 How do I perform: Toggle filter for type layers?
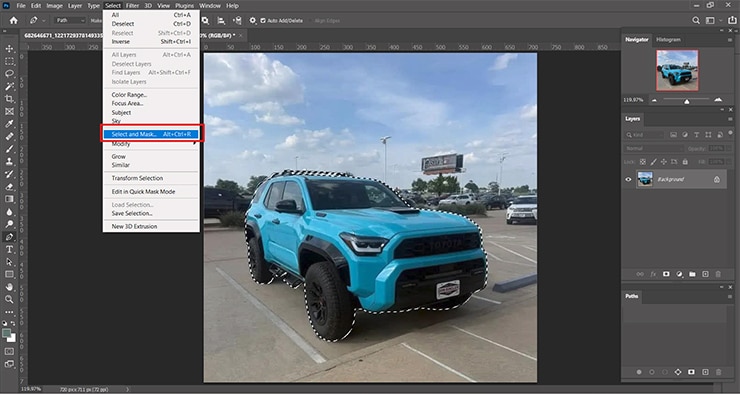(697, 135)
